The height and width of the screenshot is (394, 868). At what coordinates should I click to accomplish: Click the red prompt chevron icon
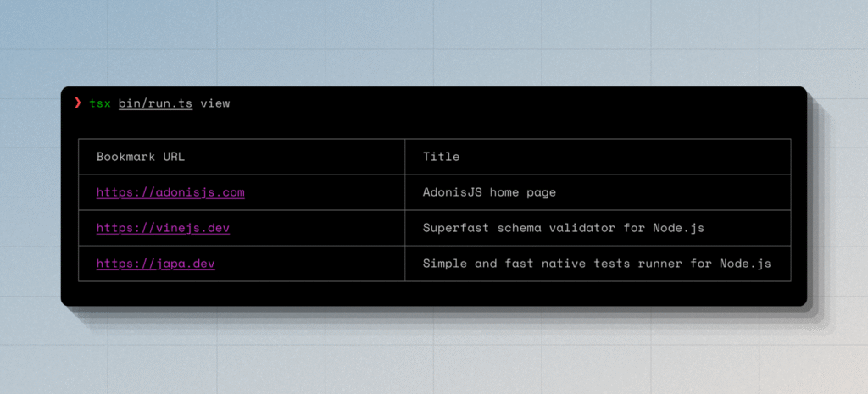pos(78,103)
